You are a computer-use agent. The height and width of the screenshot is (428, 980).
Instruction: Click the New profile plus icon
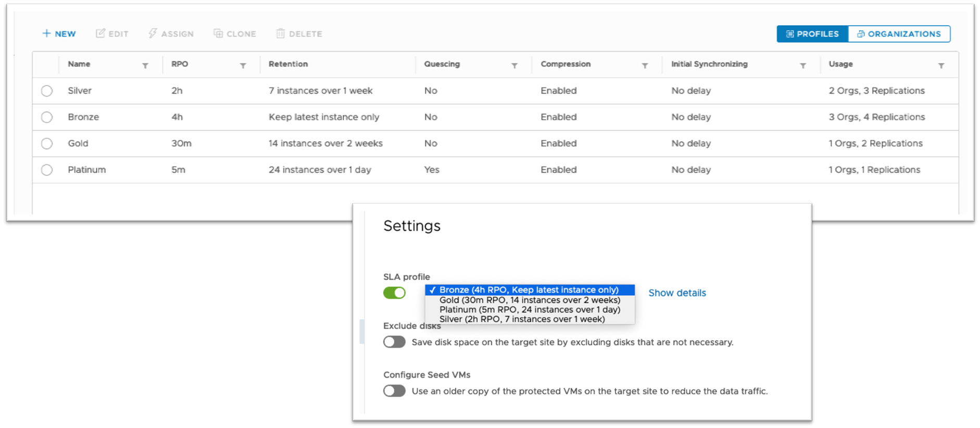tap(46, 33)
